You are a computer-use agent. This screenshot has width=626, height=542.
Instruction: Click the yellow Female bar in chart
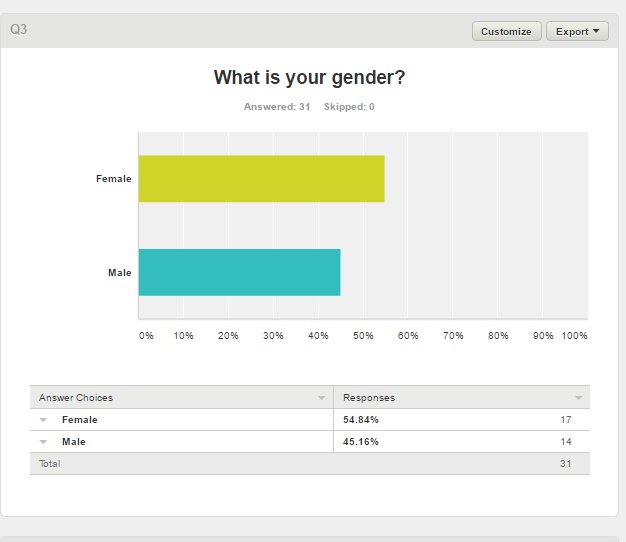tap(261, 179)
